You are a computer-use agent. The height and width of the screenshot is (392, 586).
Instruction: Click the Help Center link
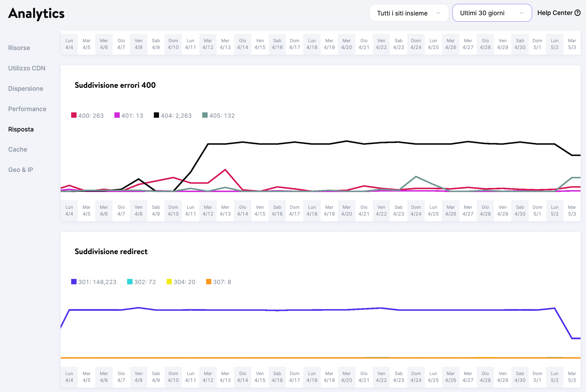click(x=555, y=13)
